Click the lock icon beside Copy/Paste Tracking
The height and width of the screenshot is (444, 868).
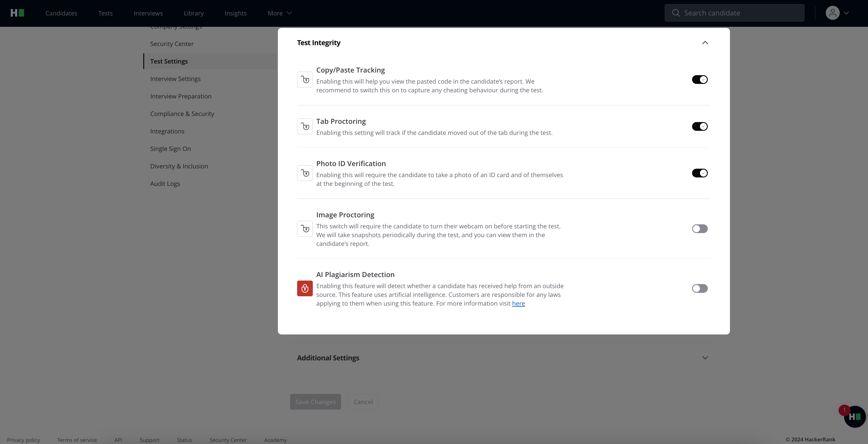coord(305,80)
